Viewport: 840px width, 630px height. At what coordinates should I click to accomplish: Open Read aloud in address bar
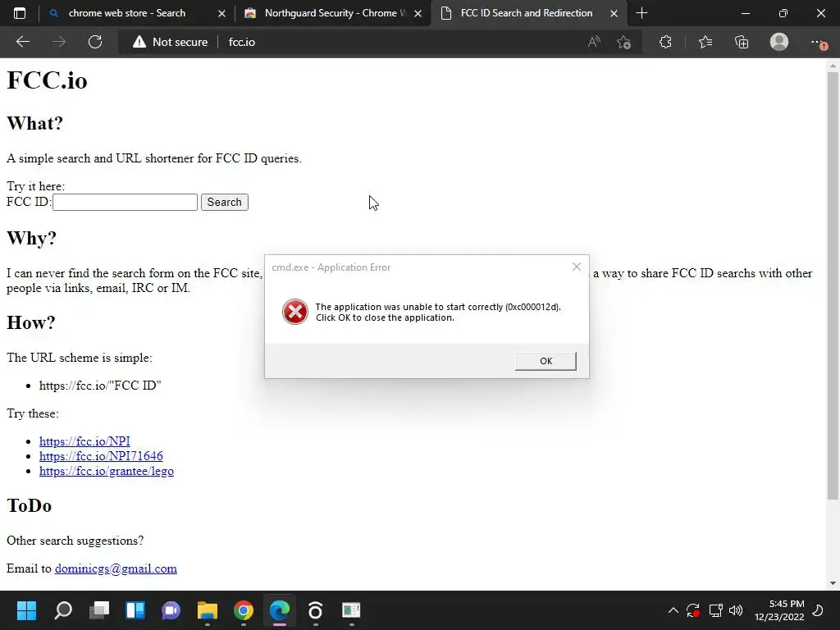click(x=594, y=42)
